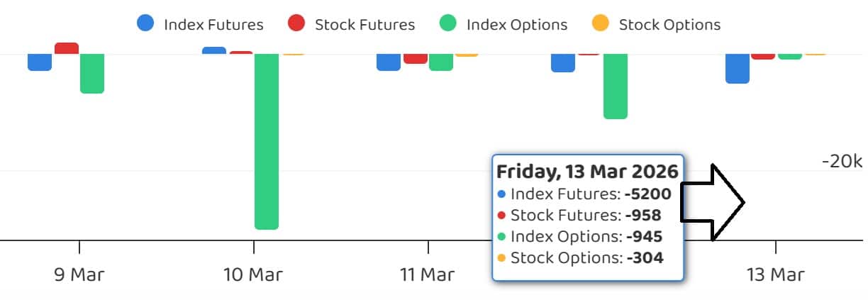Click the 9 Mar axis label
The width and height of the screenshot is (868, 300).
pos(79,274)
